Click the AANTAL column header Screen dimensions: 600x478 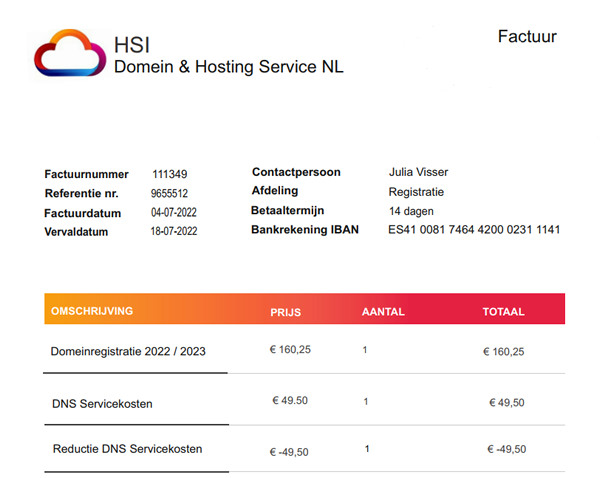[383, 312]
